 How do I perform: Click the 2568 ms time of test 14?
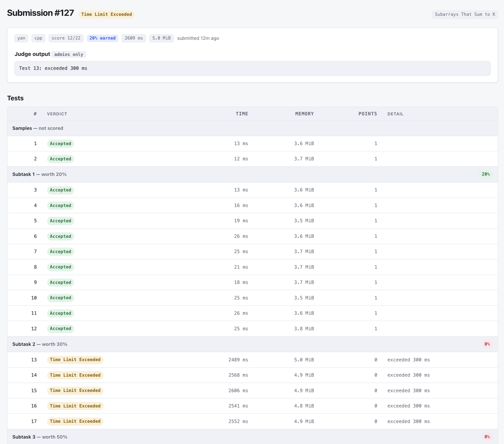point(238,375)
